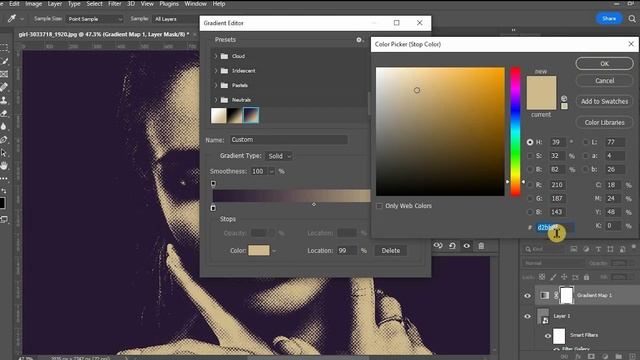Enable Only Web Colors checkbox
The image size is (640, 360).
pyautogui.click(x=380, y=206)
